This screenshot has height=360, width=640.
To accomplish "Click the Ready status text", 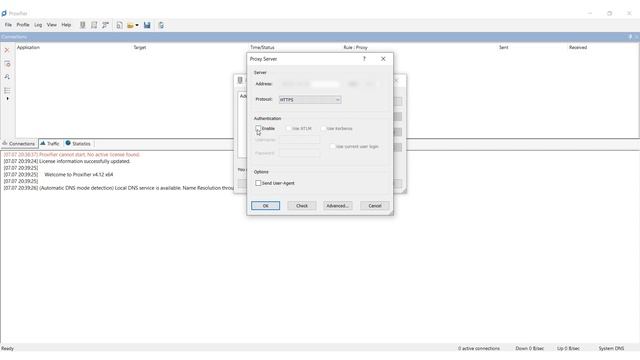I will tap(7, 348).
